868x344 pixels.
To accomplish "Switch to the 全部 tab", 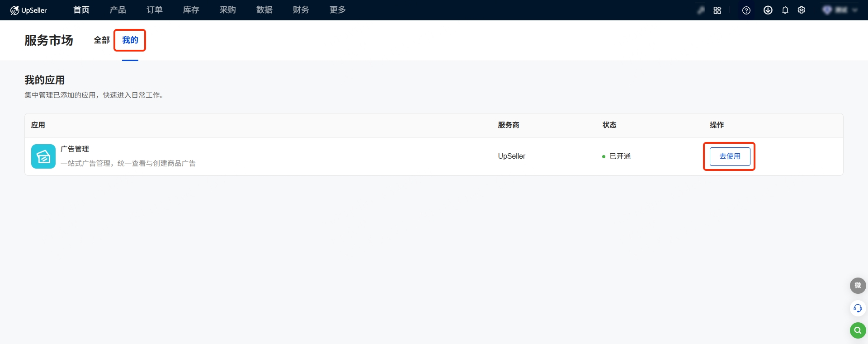I will [102, 40].
